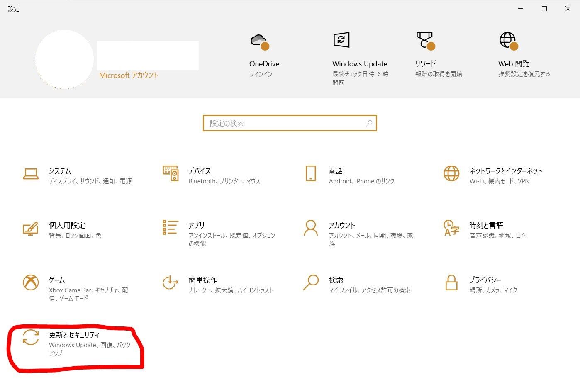Viewport: 580px width, 392px height.
Task: Click the OneDrive サインイン text
Action: [261, 74]
